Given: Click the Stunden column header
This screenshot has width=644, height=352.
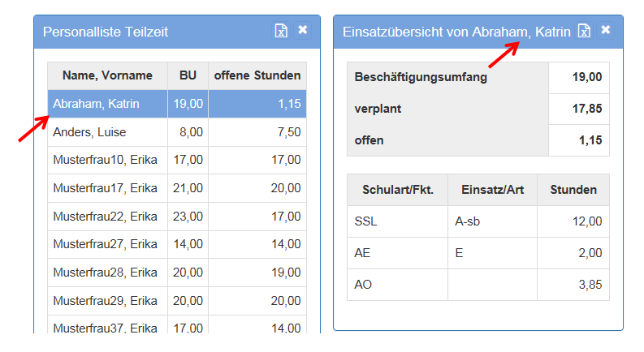Looking at the screenshot, I should pos(573,190).
